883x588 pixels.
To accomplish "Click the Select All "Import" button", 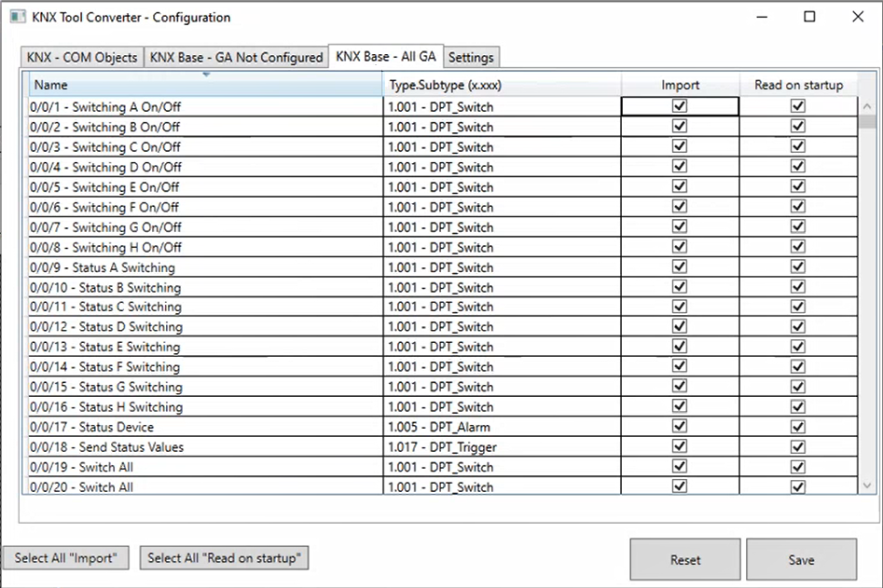I will point(65,557).
